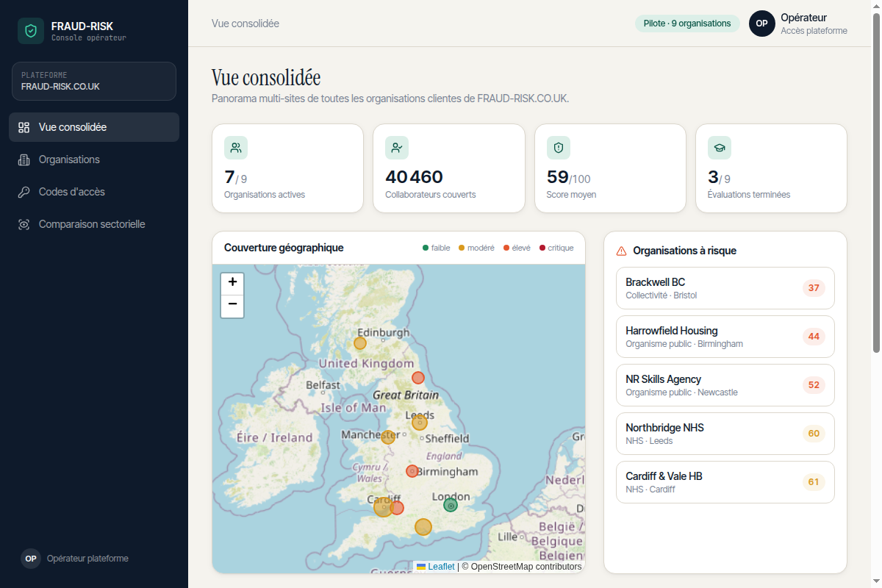Open the Harrowfield Housing organisation row
882x588 pixels.
725,337
